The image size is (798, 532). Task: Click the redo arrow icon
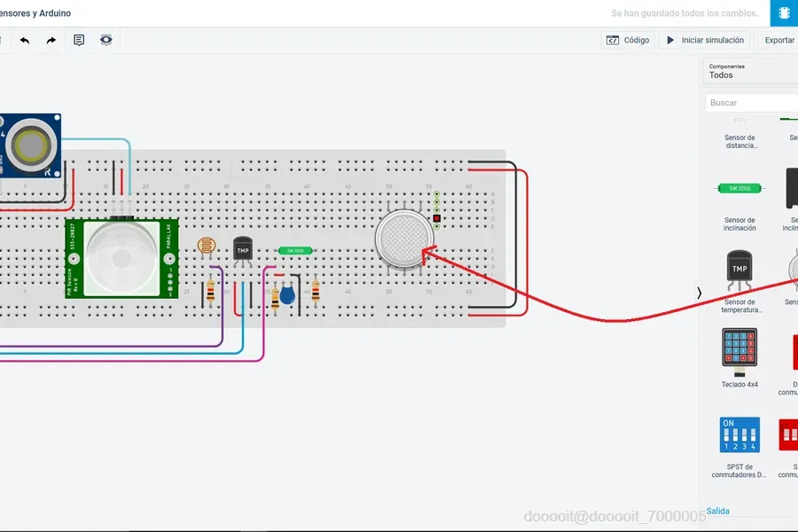click(51, 40)
